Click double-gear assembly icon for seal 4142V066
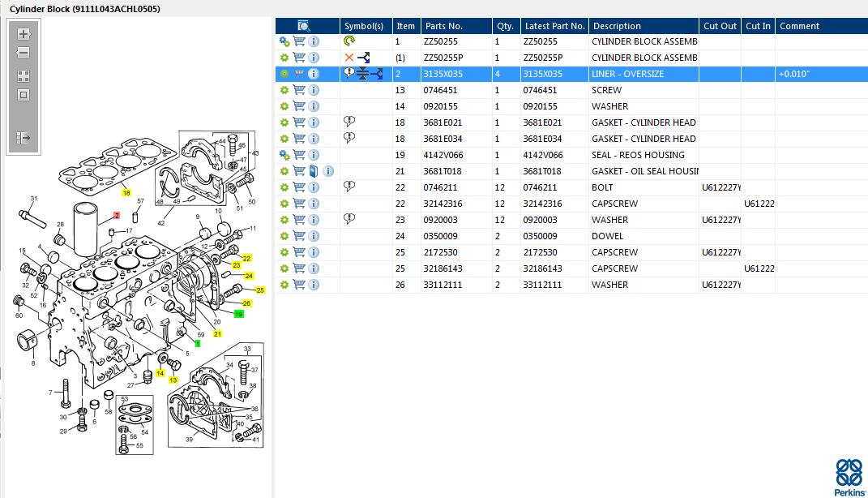 [284, 155]
